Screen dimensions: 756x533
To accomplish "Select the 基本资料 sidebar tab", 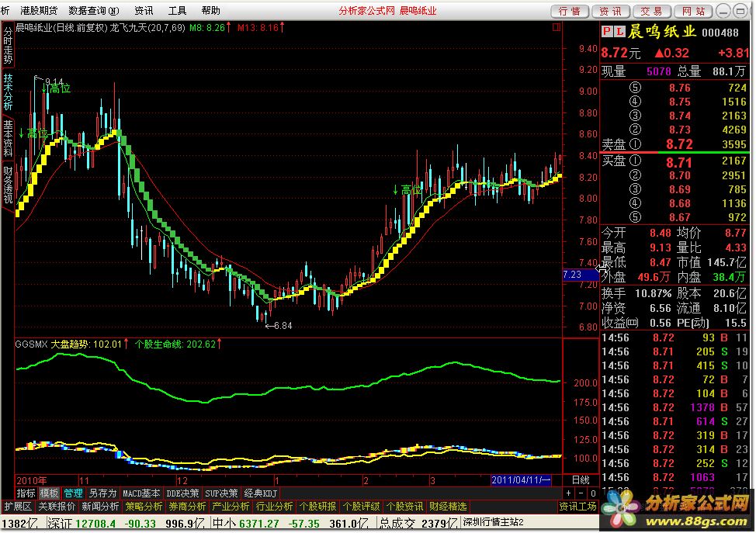I will pyautogui.click(x=8, y=138).
